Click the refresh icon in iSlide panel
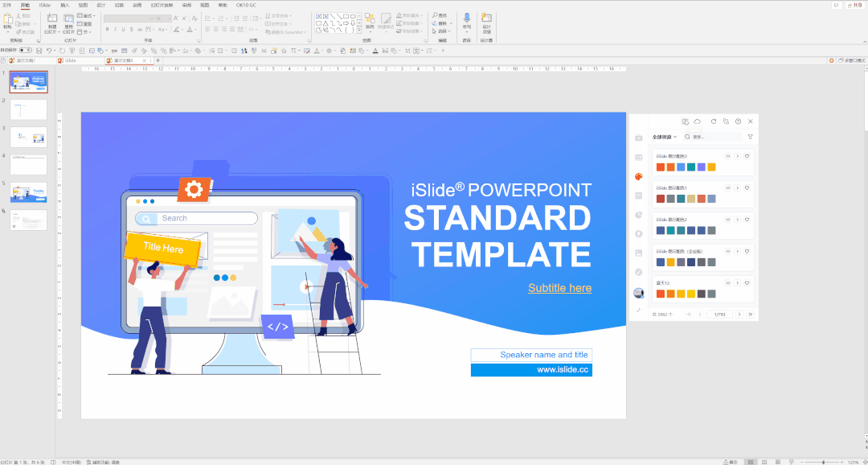868x465 pixels. (x=714, y=121)
